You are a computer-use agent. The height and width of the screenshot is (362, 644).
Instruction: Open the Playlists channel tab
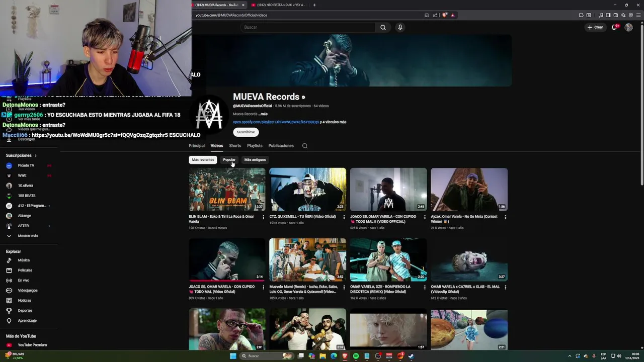point(255,146)
